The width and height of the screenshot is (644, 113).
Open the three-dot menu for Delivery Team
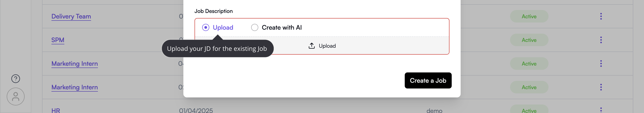point(601,16)
